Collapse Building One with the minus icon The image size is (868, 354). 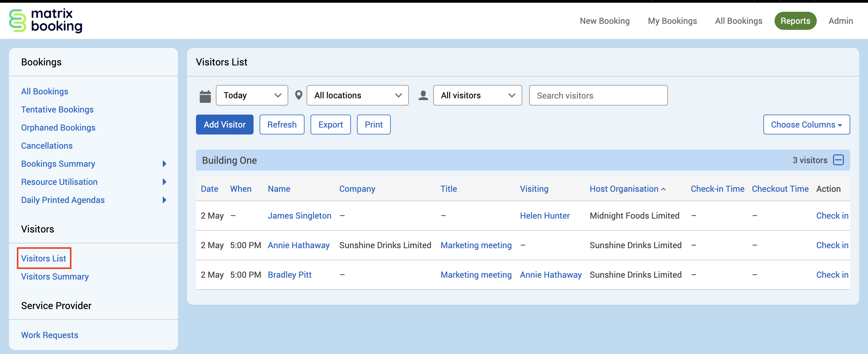tap(838, 160)
